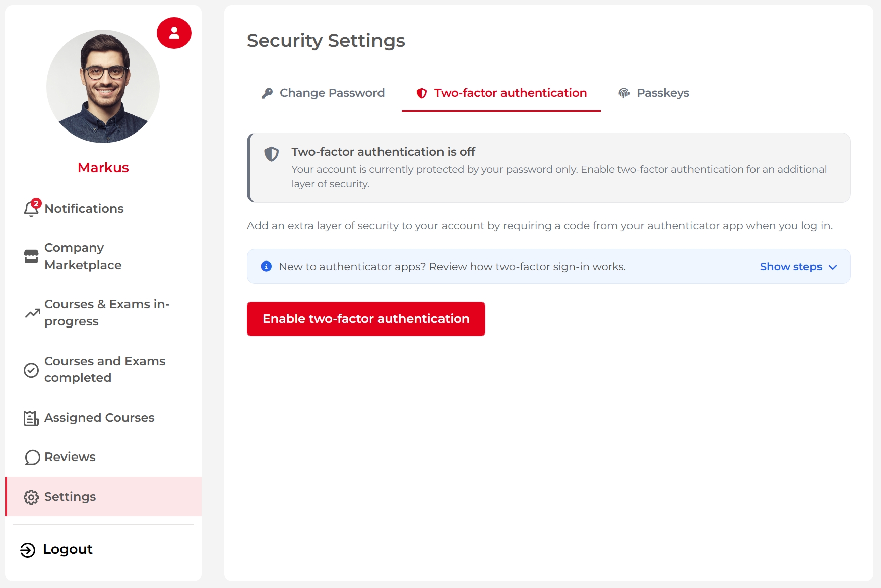The height and width of the screenshot is (588, 881).
Task: Go to Company Marketplace
Action: coord(103,256)
